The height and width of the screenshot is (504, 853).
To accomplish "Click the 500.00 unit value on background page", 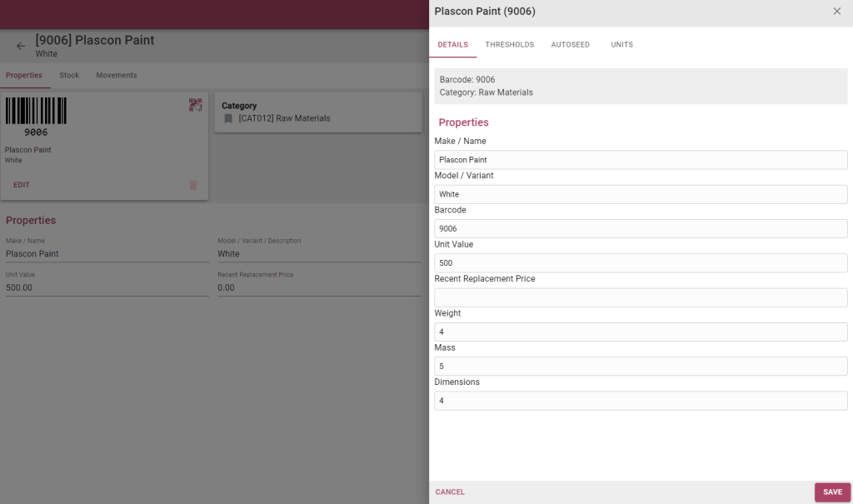I will 19,288.
